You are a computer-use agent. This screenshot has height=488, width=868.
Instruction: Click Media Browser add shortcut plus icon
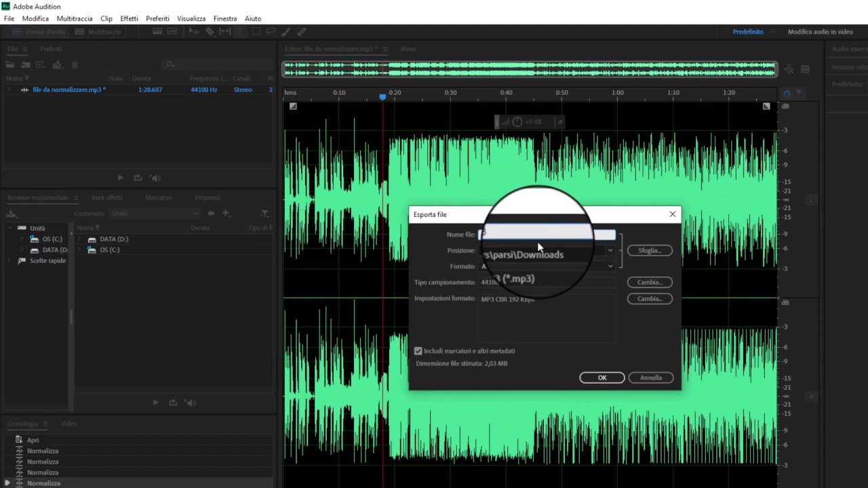tap(226, 213)
